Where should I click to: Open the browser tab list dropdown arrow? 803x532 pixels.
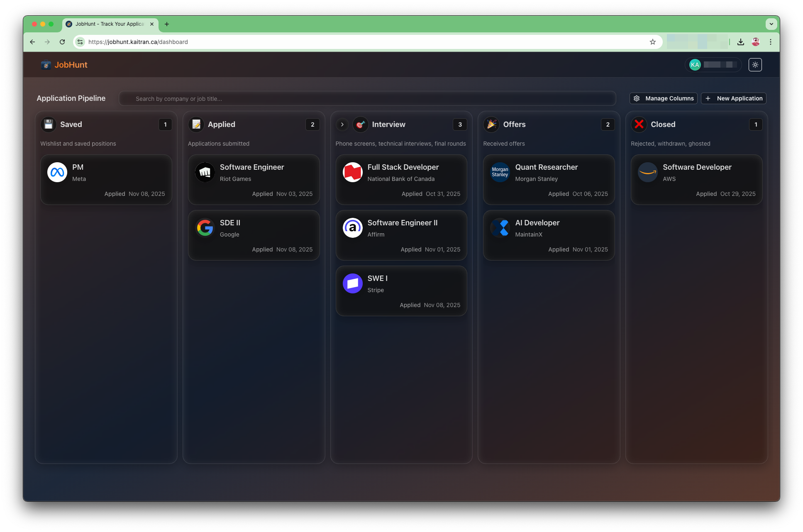point(771,24)
